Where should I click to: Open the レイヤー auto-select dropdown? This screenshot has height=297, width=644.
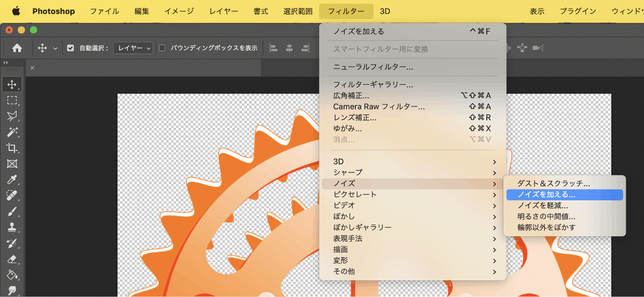tap(134, 48)
